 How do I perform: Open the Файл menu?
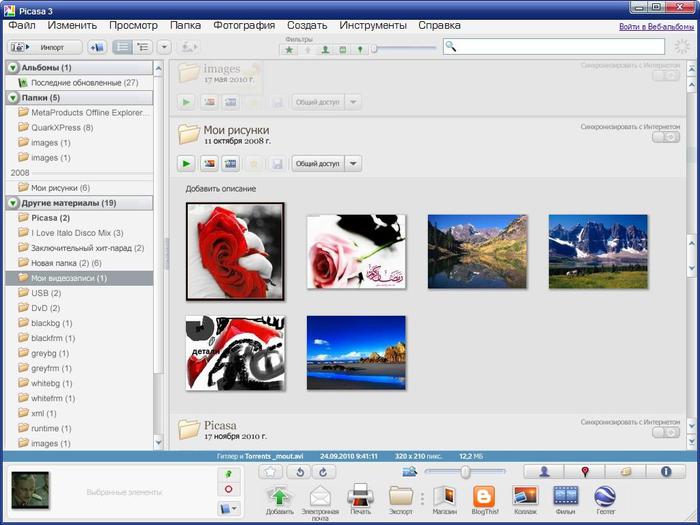(22, 25)
